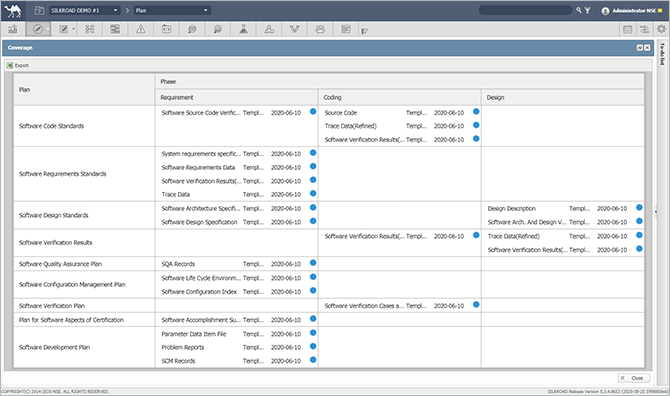Screen dimensions: 670x396
Task: Select the compass plan toolbar icon
Action: [38, 29]
